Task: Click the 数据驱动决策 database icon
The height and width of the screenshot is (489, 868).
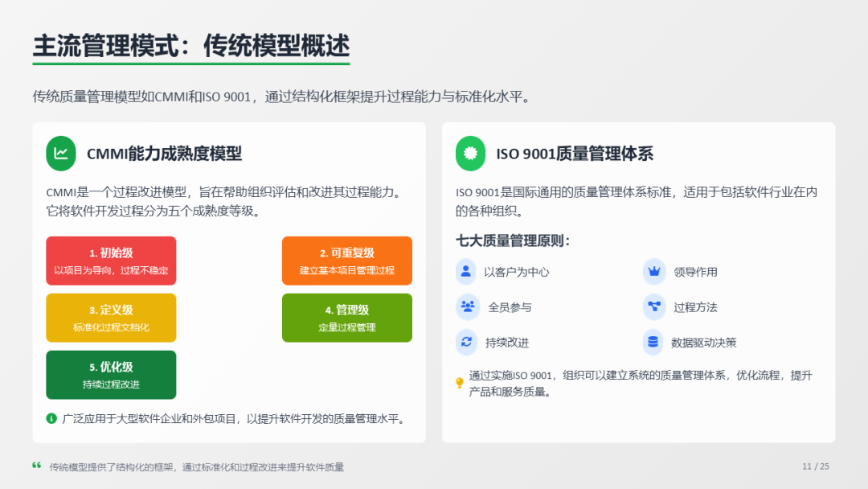Action: tap(654, 342)
